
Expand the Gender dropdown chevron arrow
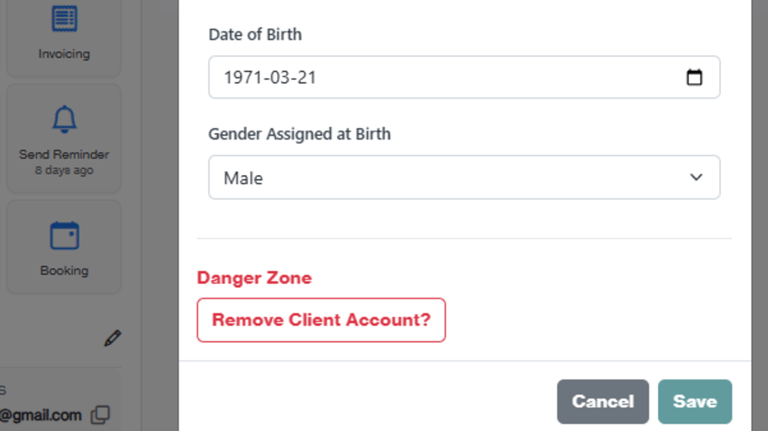click(696, 177)
